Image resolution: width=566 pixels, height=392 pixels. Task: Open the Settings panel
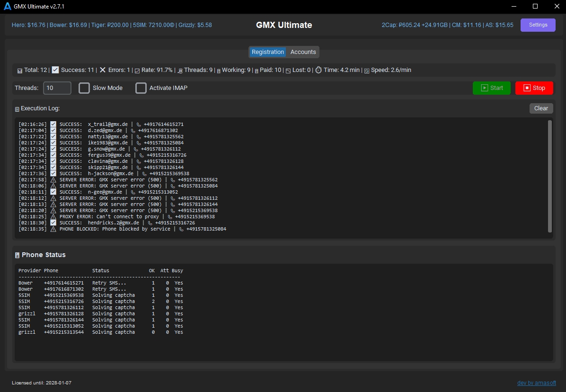(538, 25)
